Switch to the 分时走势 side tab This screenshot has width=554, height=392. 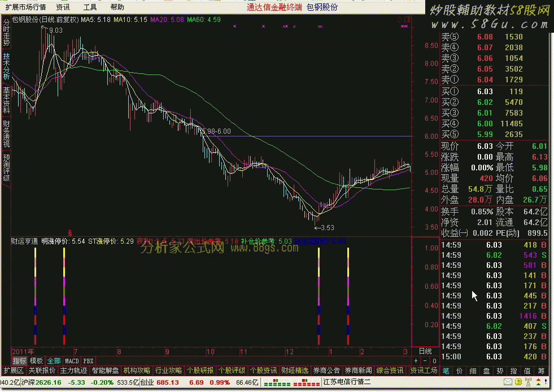click(6, 33)
